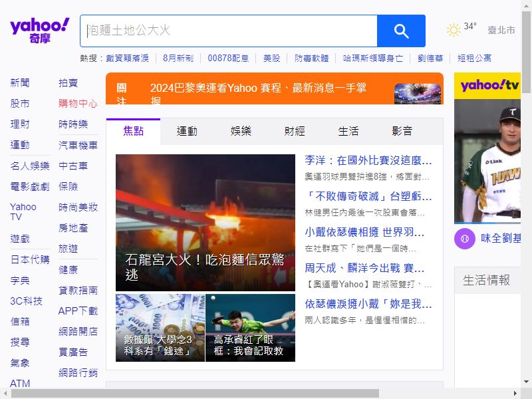Open the 數據曝 大學念3科系 thumbnail
The width and height of the screenshot is (532, 399).
[160, 328]
